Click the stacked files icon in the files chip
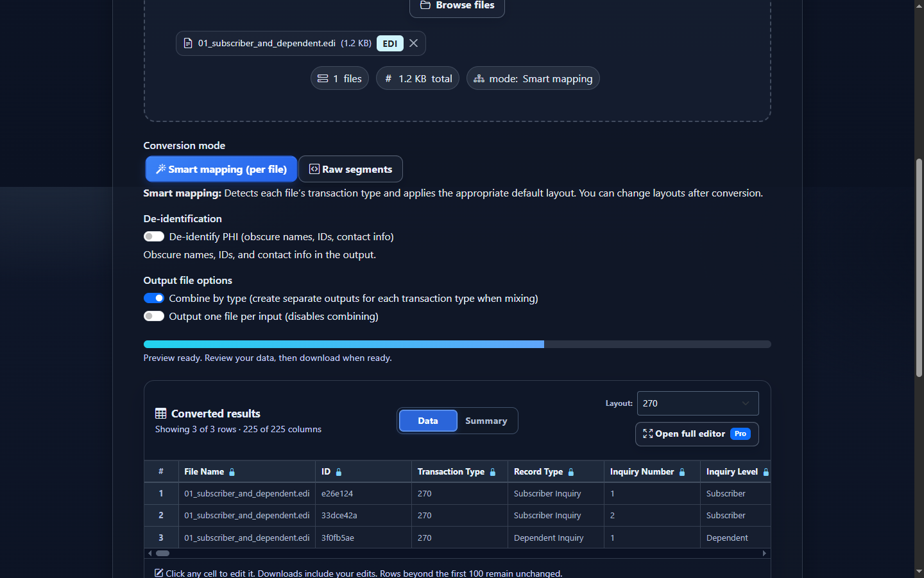The width and height of the screenshot is (924, 578). tap(323, 78)
